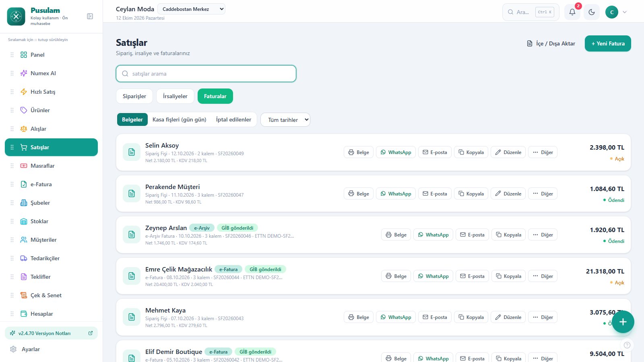Open Teklifler in the sidebar
Viewport: 644px width, 362px height.
51,277
